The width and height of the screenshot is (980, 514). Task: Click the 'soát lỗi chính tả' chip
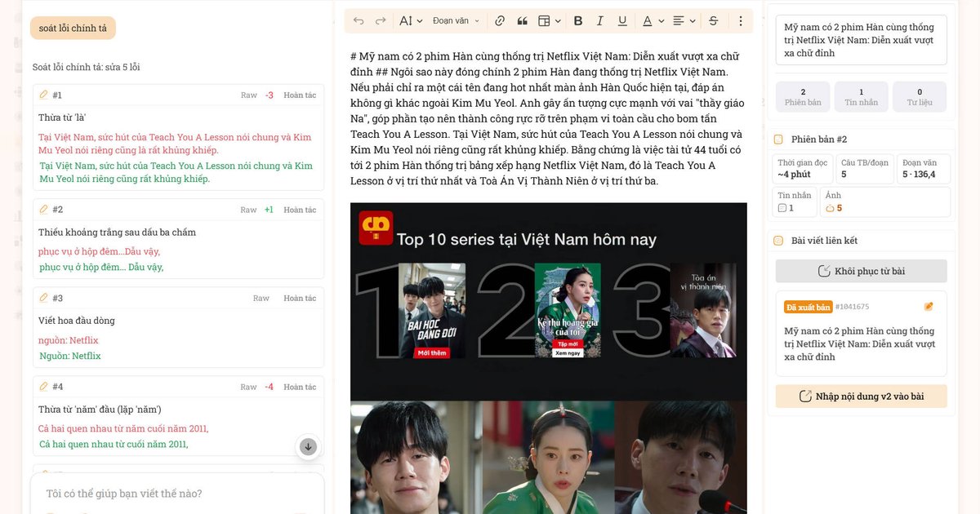[73, 28]
